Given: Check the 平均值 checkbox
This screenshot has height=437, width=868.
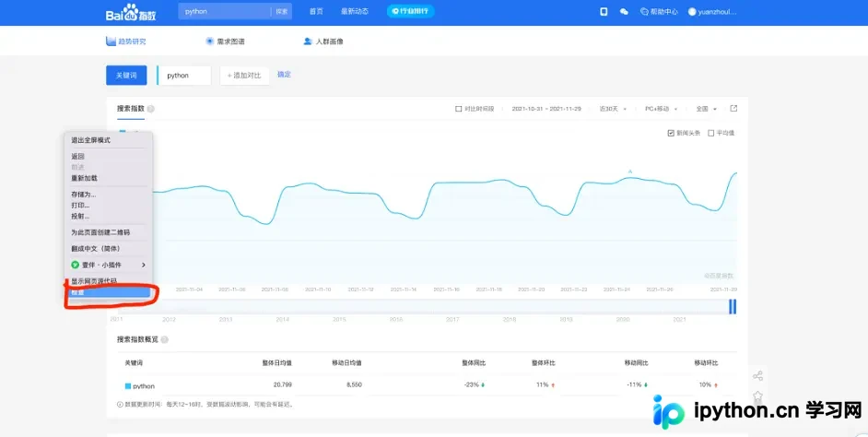Looking at the screenshot, I should pyautogui.click(x=711, y=133).
